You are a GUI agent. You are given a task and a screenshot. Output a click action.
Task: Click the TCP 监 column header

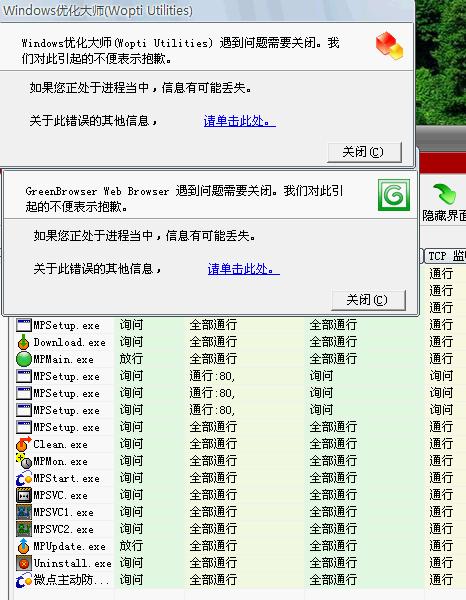[x=445, y=256]
